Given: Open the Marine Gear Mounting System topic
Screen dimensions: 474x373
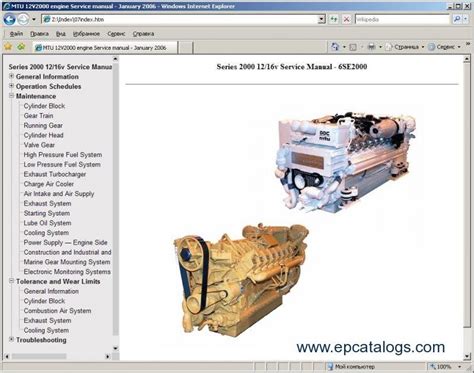Looking at the screenshot, I should [x=67, y=262].
